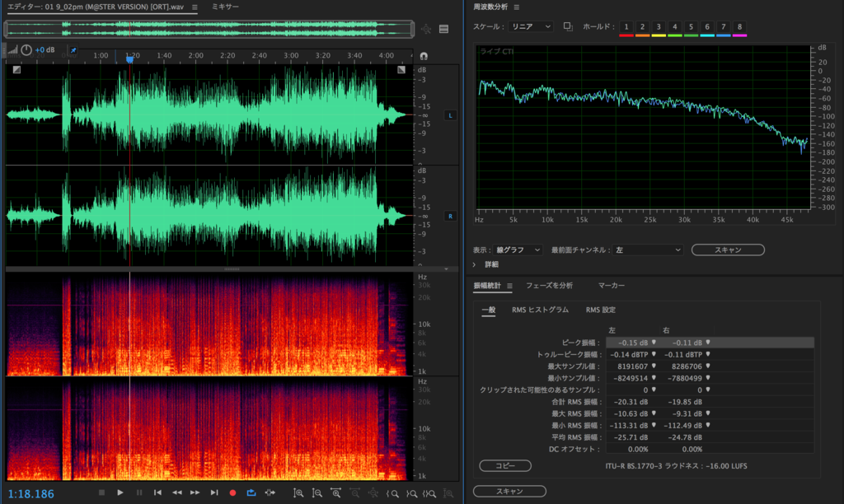Toggle hold button 8
Screen dimensions: 844x504
(739, 27)
